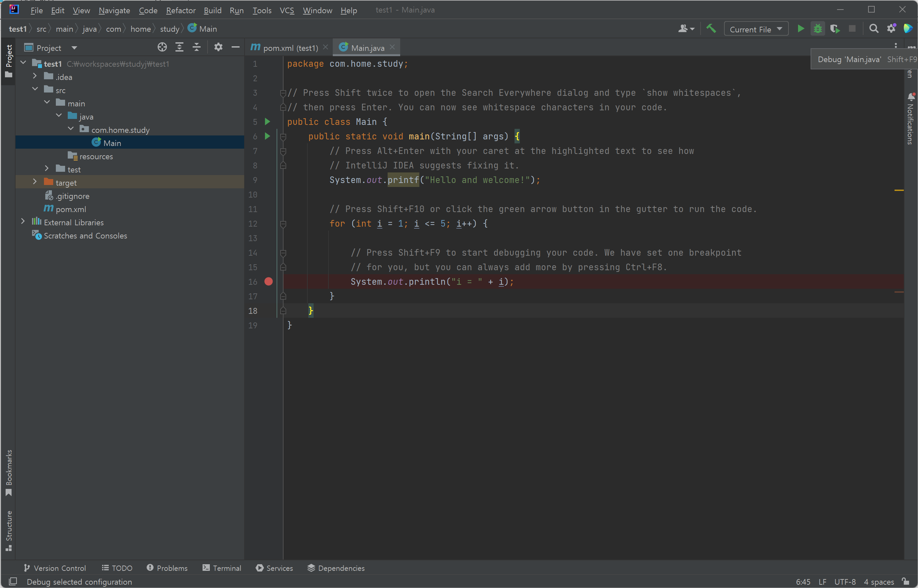This screenshot has width=918, height=588.
Task: Expand the External Libraries node
Action: point(23,221)
